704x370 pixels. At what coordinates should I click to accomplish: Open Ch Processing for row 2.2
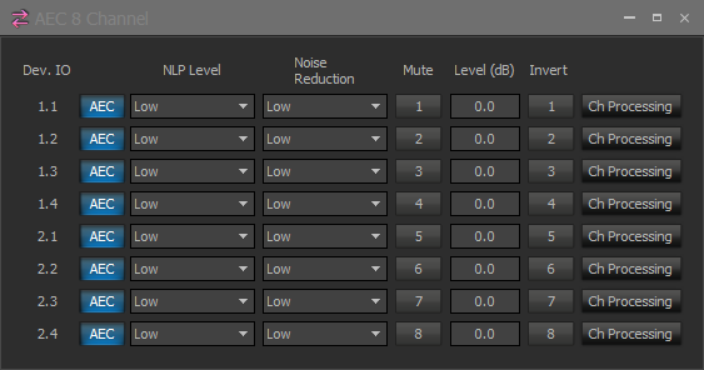(x=631, y=269)
